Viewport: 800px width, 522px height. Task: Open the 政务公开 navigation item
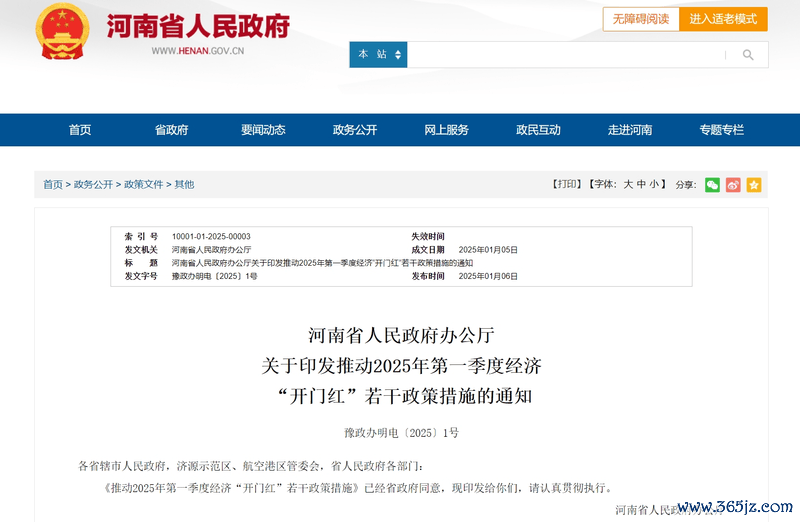click(355, 130)
